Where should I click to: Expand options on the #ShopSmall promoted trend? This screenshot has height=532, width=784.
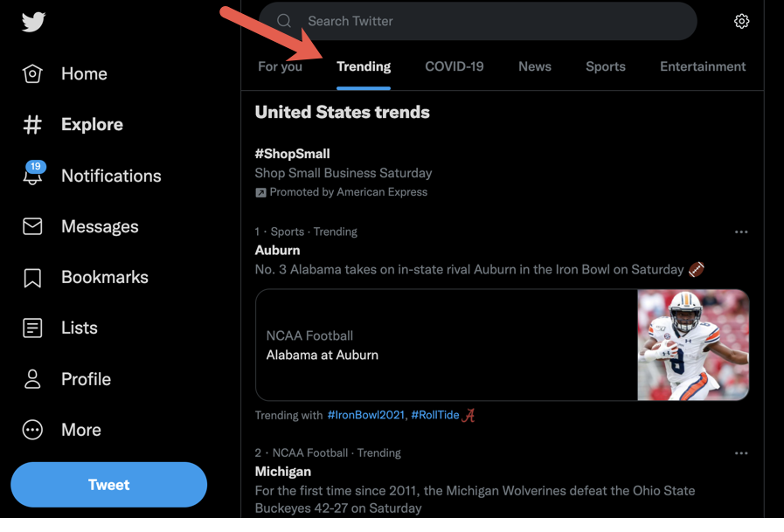point(741,153)
